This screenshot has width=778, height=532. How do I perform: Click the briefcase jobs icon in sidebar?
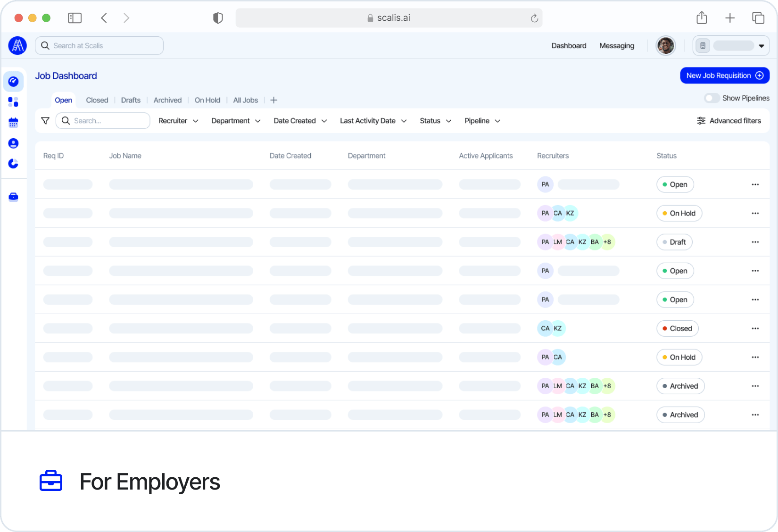pyautogui.click(x=13, y=197)
